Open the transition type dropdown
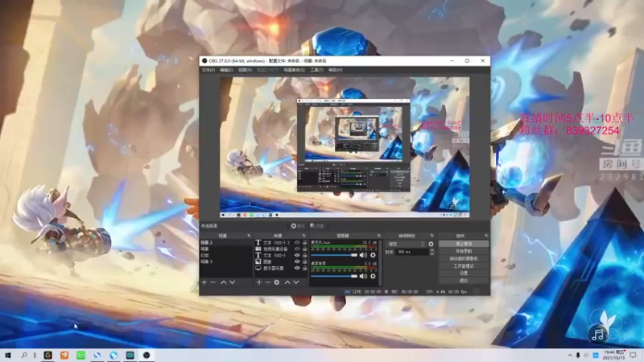This screenshot has height=362, width=644. [x=406, y=244]
